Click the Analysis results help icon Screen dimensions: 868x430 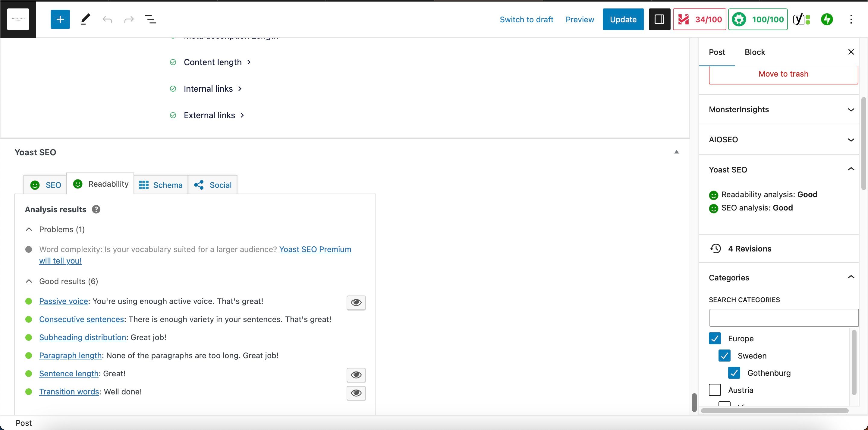pyautogui.click(x=96, y=210)
